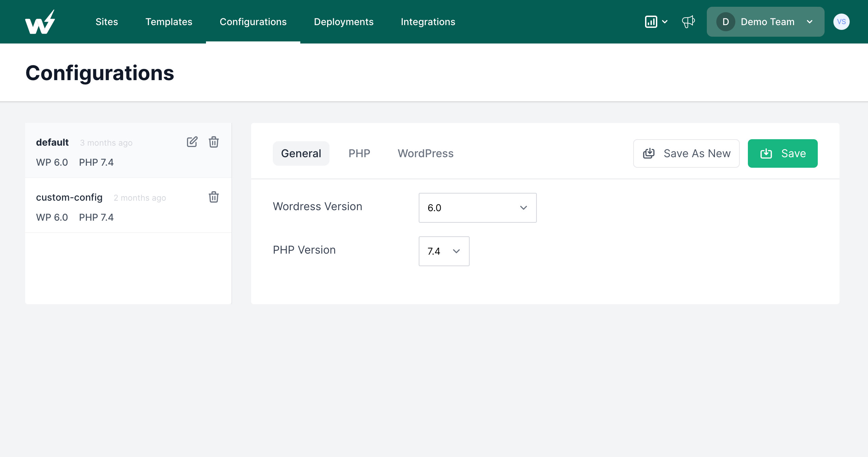This screenshot has height=457, width=868.
Task: Go to Deployments in the navigation
Action: click(344, 22)
